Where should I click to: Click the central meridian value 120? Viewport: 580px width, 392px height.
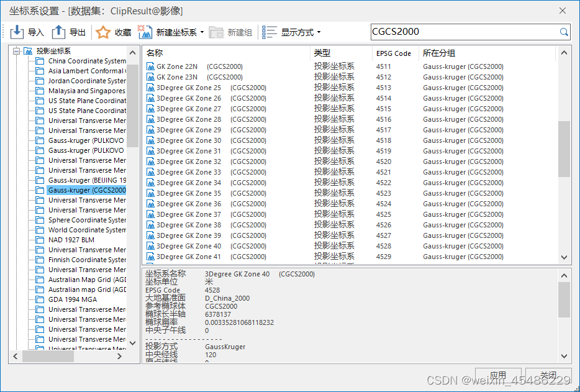click(x=211, y=355)
